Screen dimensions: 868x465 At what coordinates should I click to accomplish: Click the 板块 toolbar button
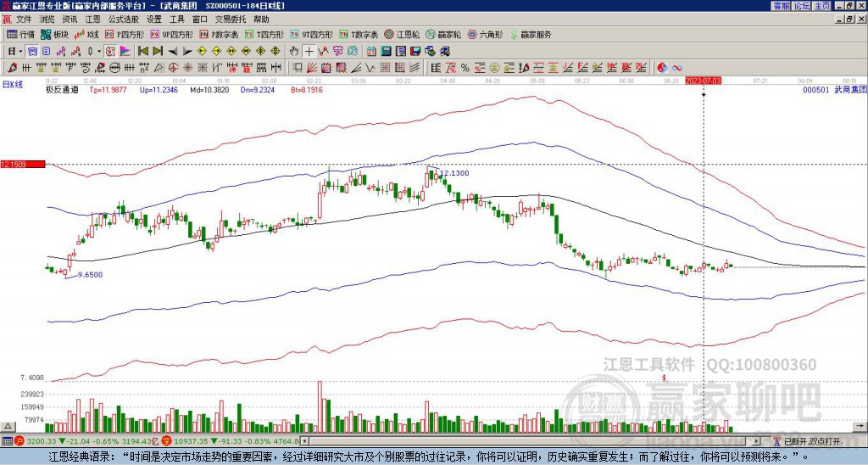(54, 34)
